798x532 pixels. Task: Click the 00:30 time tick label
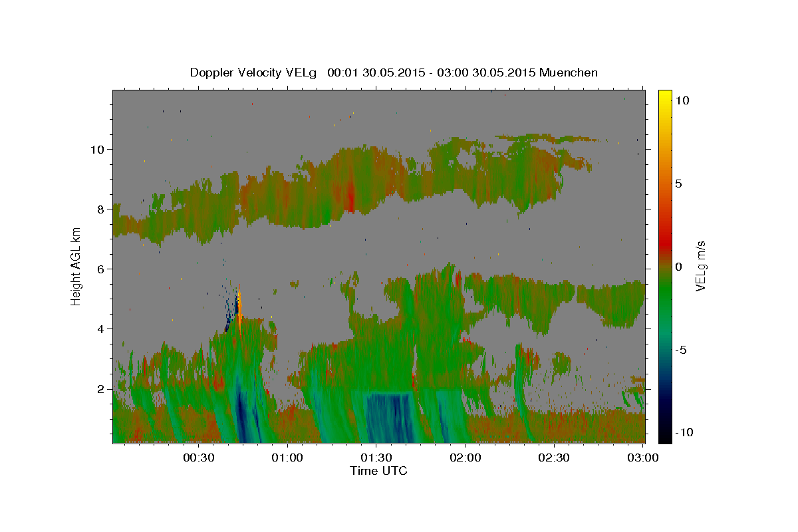[198, 458]
